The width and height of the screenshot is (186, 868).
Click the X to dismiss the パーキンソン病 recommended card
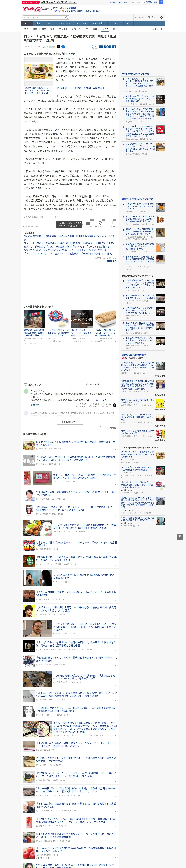coord(92,341)
